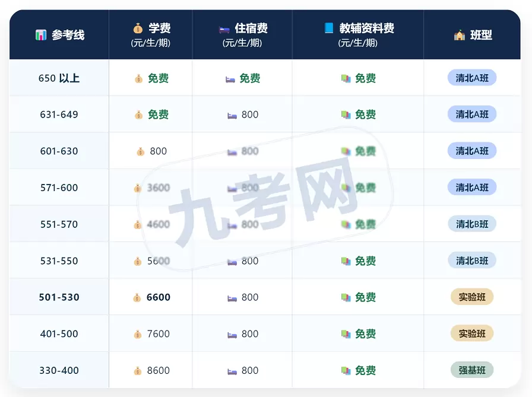Click the bed icon in 住宿费 header

(x=224, y=30)
